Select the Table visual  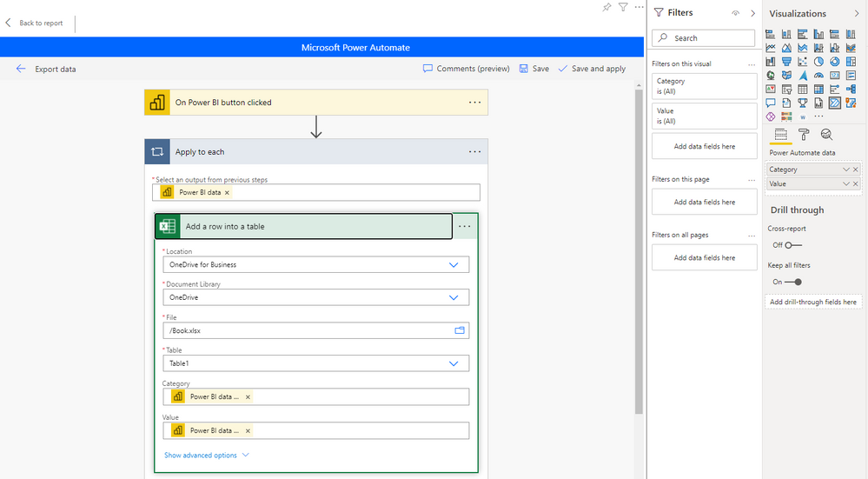pyautogui.click(x=803, y=89)
